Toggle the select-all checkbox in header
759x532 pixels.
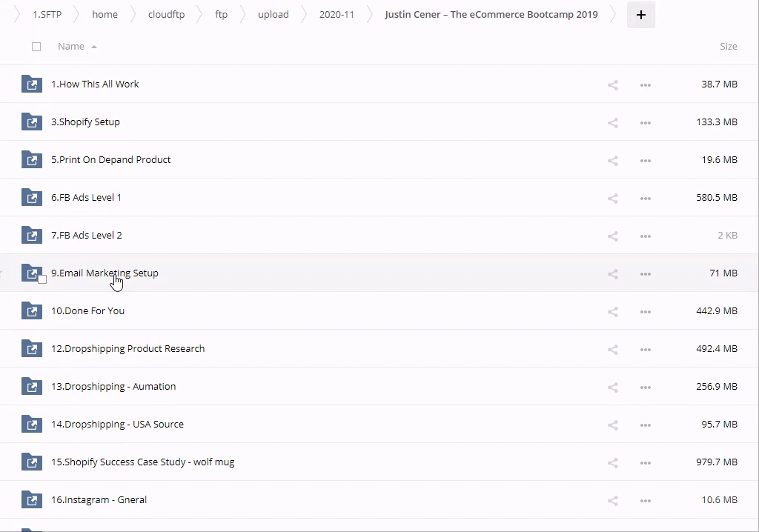(36, 47)
